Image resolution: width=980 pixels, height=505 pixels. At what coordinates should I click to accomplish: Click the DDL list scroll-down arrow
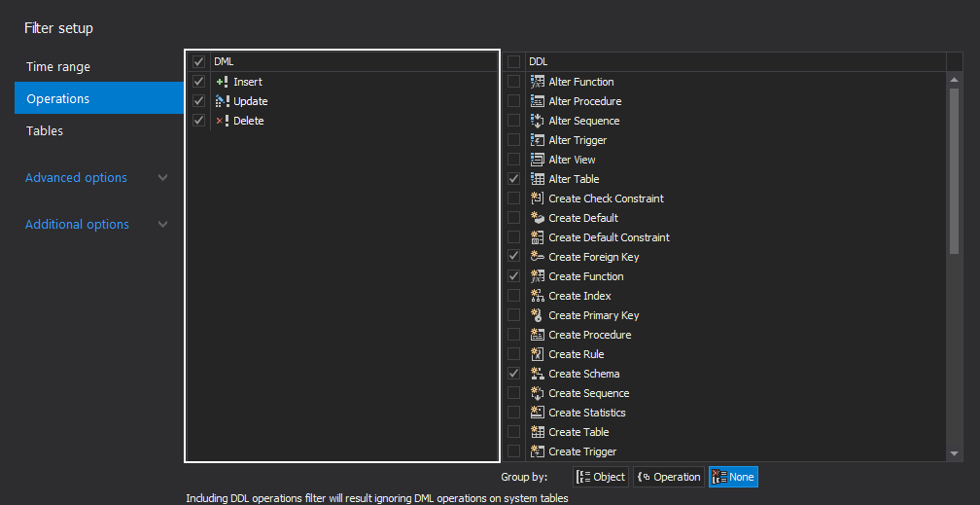point(955,453)
